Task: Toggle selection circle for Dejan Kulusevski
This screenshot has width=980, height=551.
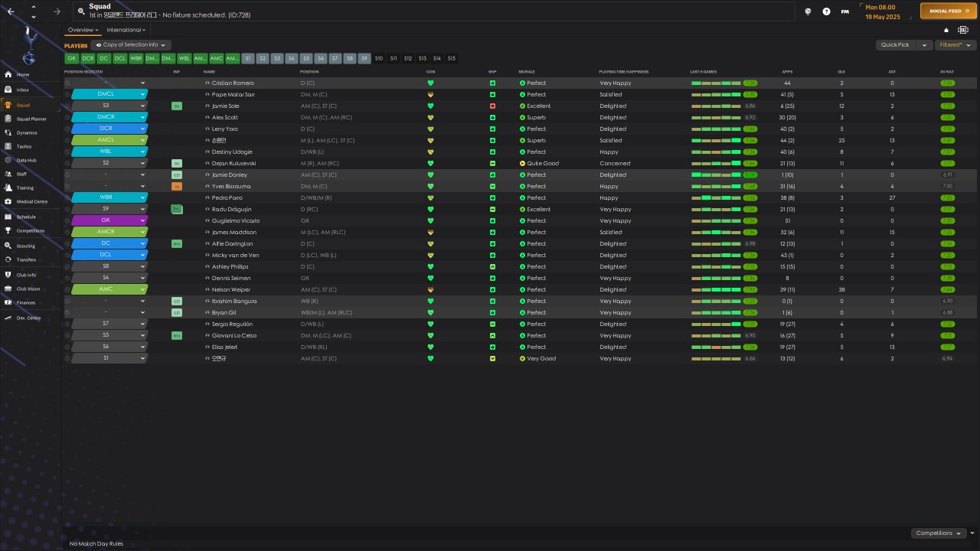Action: tap(67, 163)
